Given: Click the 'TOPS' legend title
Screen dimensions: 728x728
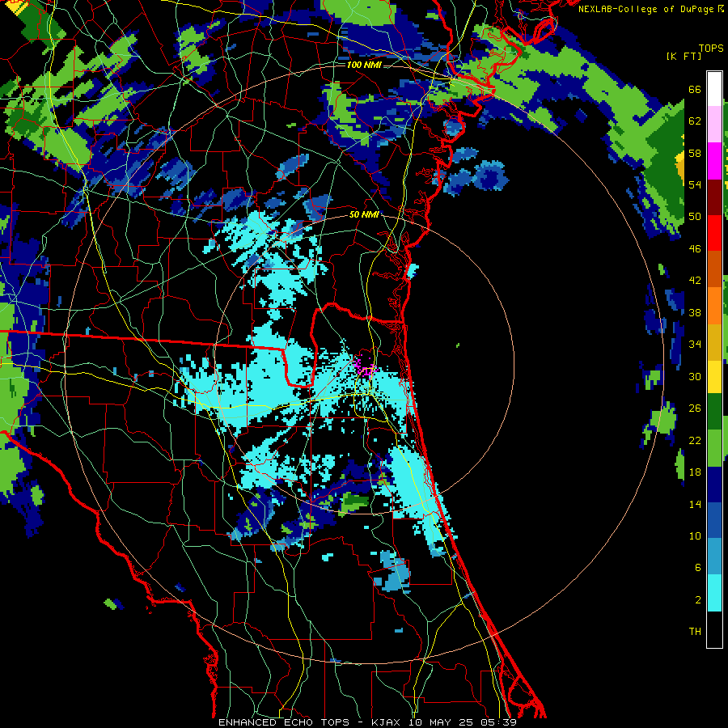Looking at the screenshot, I should tap(711, 49).
